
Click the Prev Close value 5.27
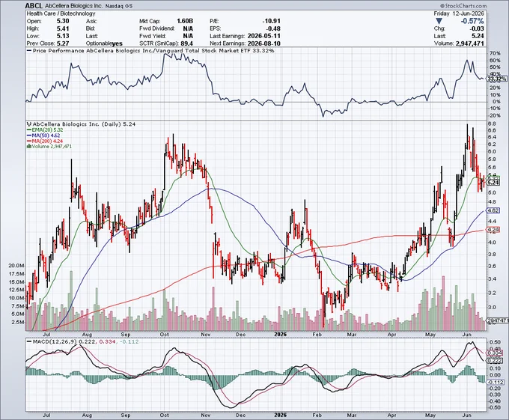[63, 43]
